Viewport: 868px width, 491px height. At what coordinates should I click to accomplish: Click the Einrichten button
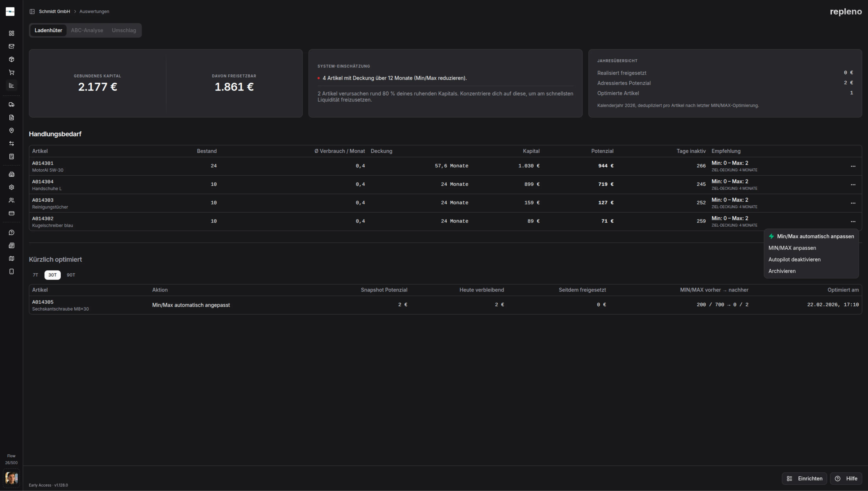click(804, 479)
